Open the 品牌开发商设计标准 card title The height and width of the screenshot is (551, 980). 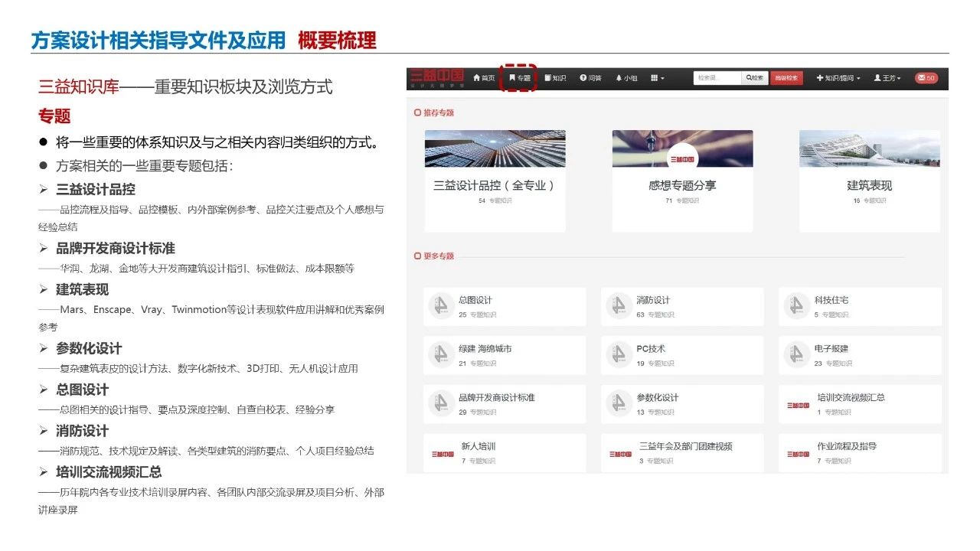point(497,398)
